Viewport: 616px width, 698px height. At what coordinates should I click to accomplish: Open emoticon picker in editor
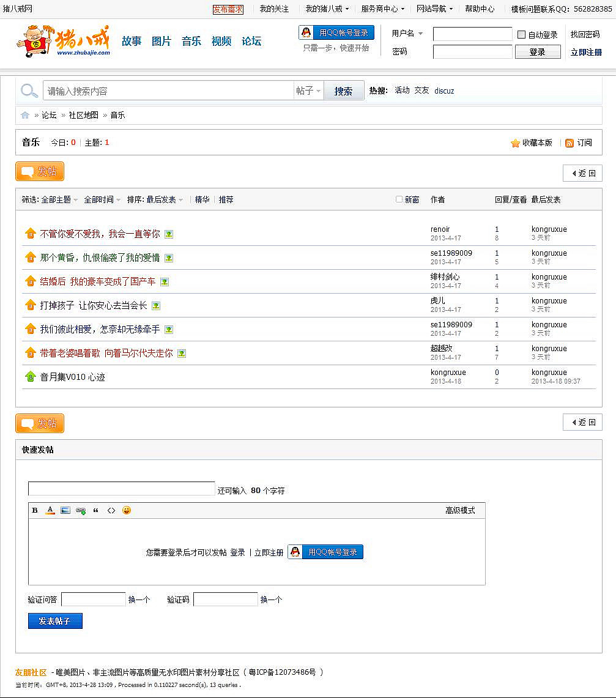[127, 510]
